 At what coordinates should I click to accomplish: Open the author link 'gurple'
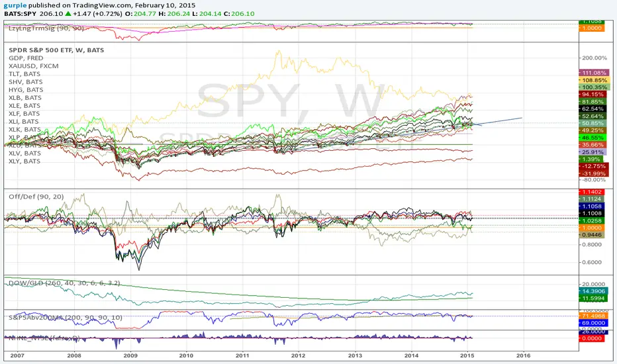(x=15, y=5)
